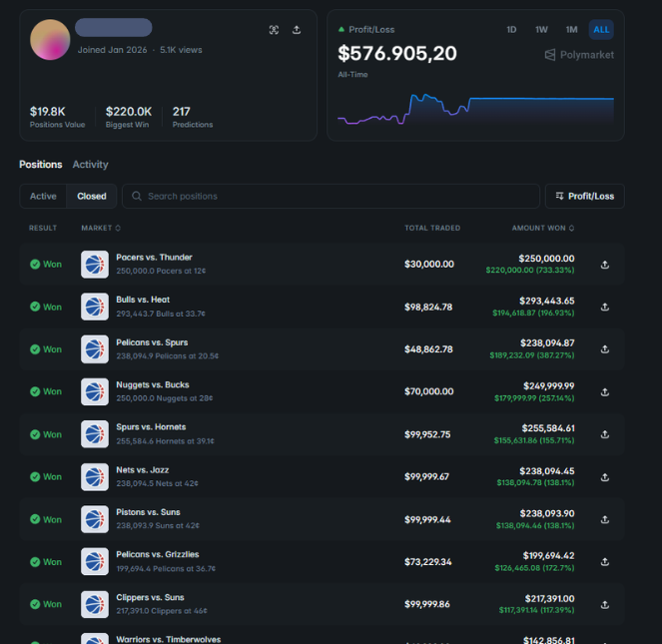Open the Spurs vs. Hornets market
This screenshot has width=662, height=644.
coord(151,427)
